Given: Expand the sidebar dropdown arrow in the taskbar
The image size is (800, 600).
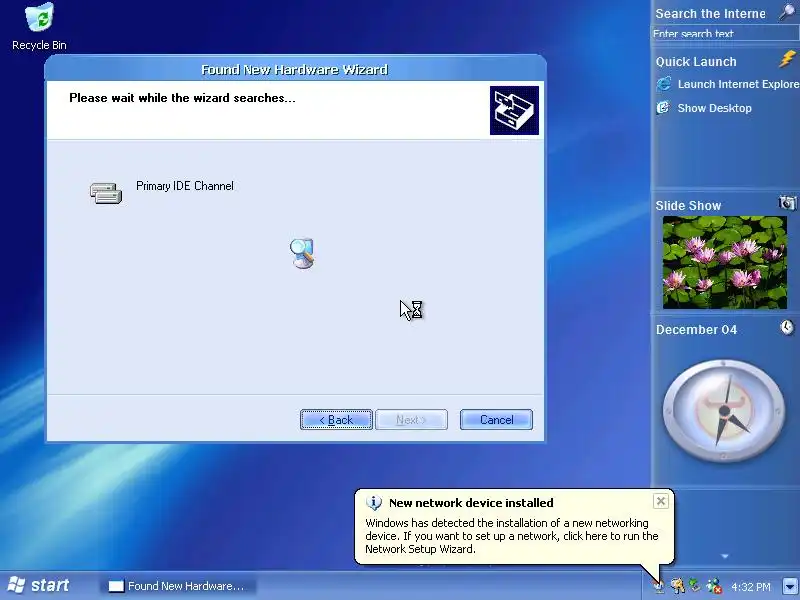Looking at the screenshot, I should tap(790, 586).
